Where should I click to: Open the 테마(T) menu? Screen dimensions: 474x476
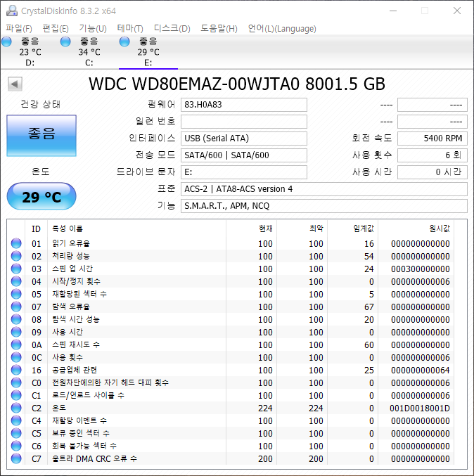(x=130, y=29)
